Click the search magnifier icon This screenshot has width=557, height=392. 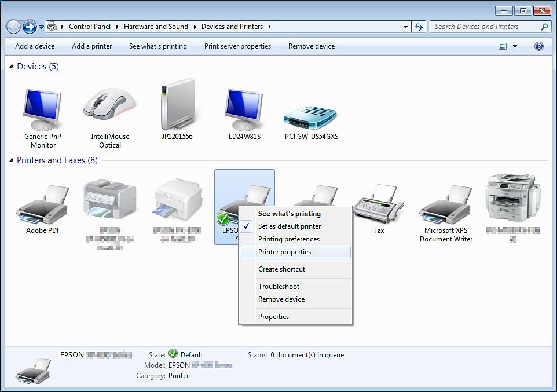coord(544,27)
